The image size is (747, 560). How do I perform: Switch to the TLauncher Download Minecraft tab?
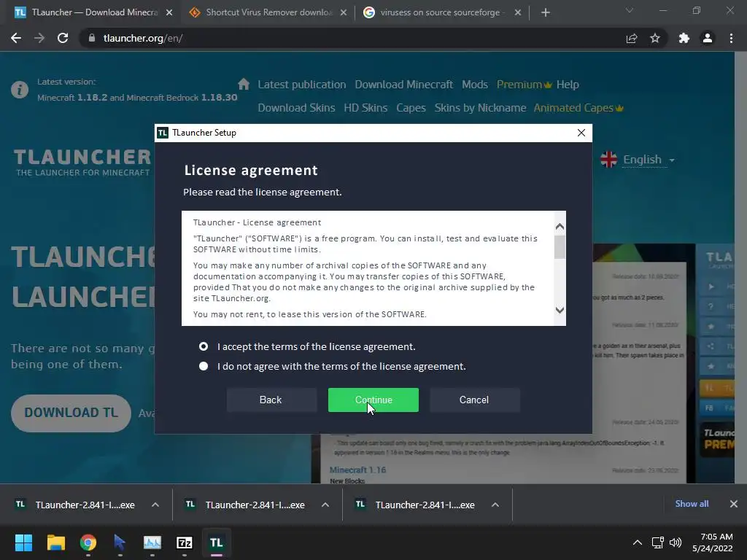94,12
